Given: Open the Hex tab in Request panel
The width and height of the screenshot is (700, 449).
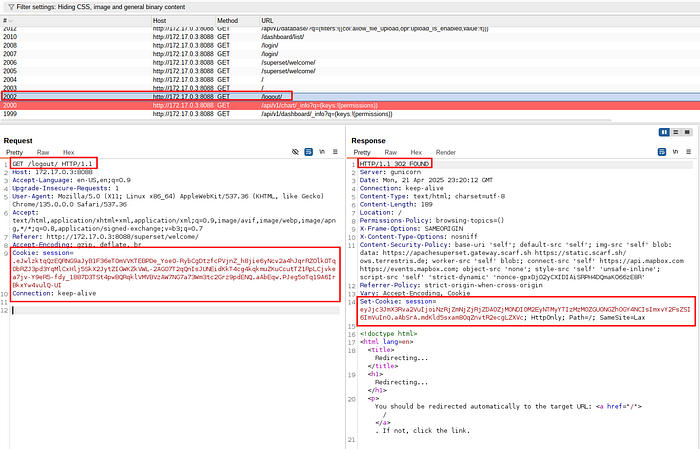Looking at the screenshot, I should [x=68, y=152].
